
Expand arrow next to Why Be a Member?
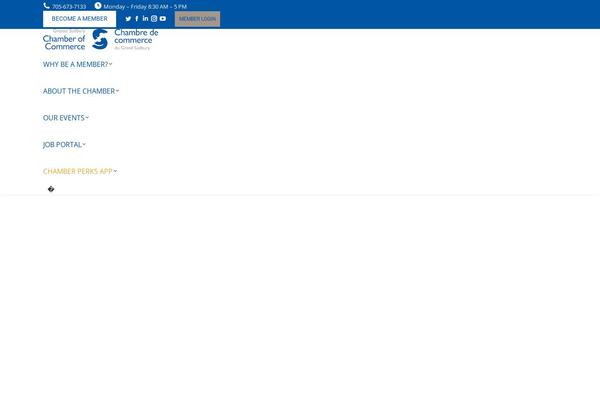tap(111, 64)
